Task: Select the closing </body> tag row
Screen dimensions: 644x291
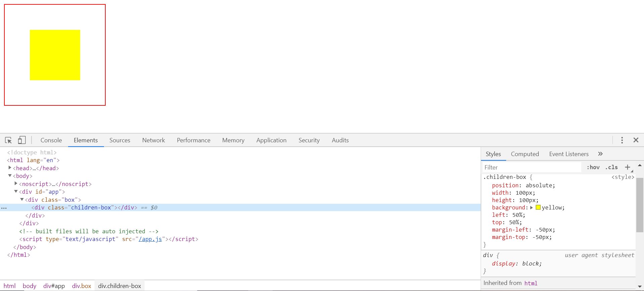Action: click(x=24, y=247)
